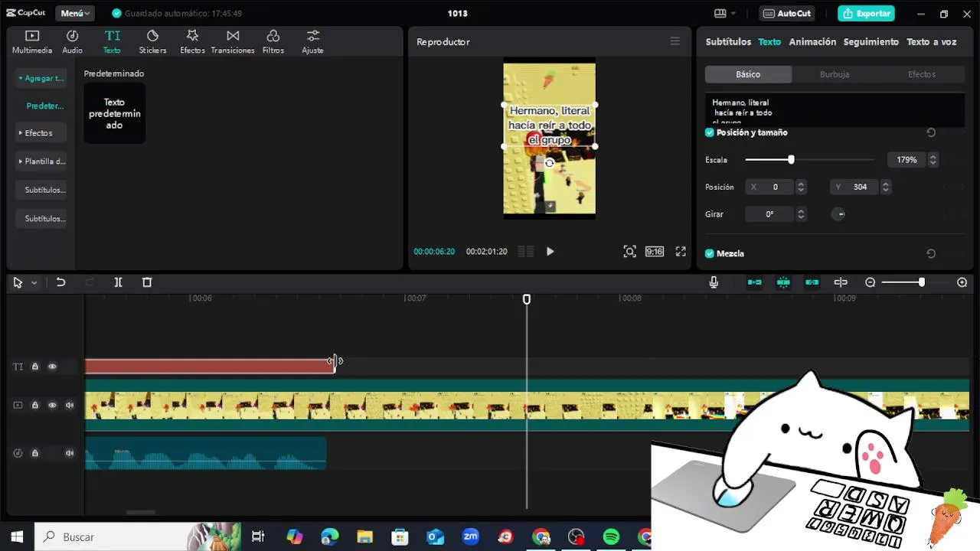Open the layout dropdown near AutoCut
This screenshot has width=980, height=551.
pos(724,13)
